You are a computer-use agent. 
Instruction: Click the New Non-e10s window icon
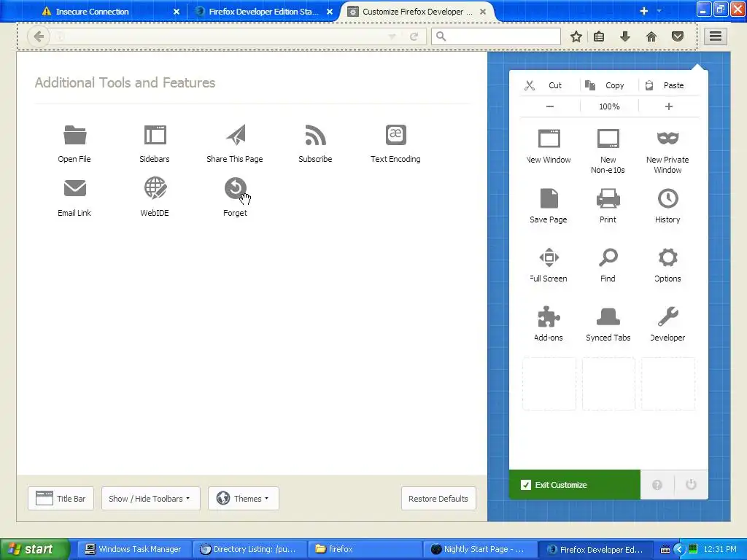[608, 139]
